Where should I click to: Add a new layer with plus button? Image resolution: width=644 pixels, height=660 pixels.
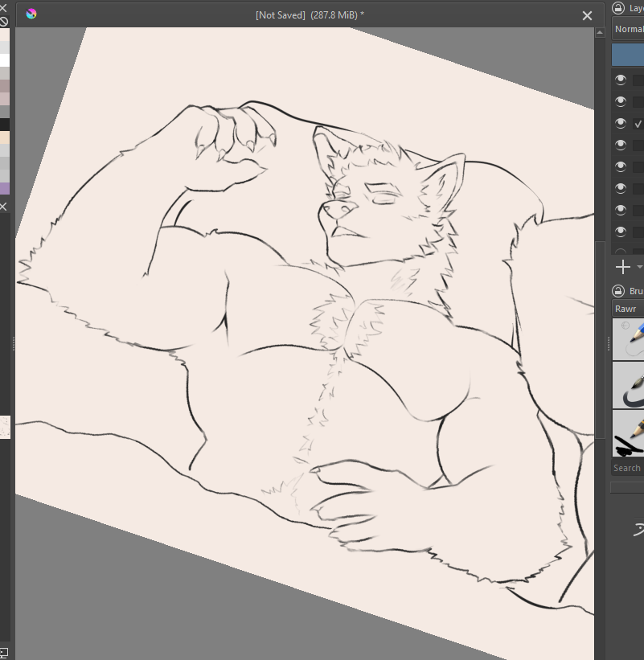(623, 267)
